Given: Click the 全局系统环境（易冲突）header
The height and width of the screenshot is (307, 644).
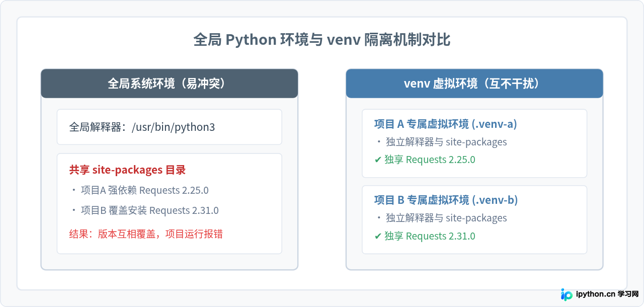Looking at the screenshot, I should (x=169, y=84).
